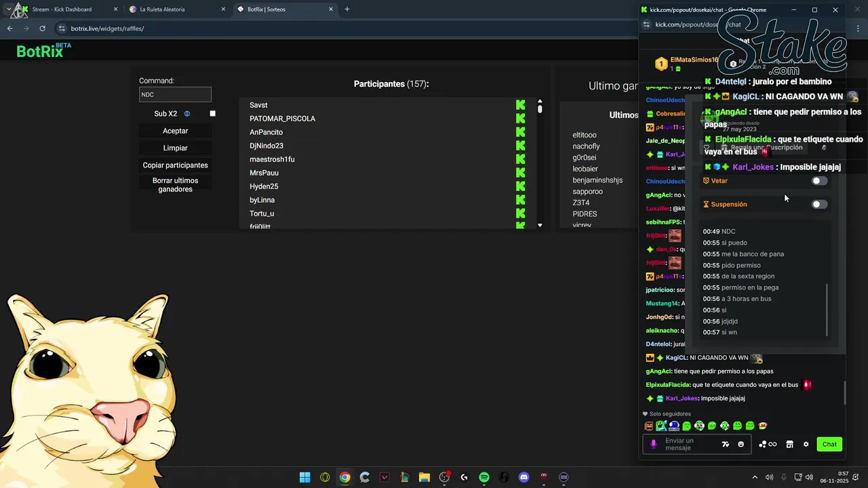Image resolution: width=868 pixels, height=488 pixels.
Task: Open site information icon in address bar
Action: [62, 28]
